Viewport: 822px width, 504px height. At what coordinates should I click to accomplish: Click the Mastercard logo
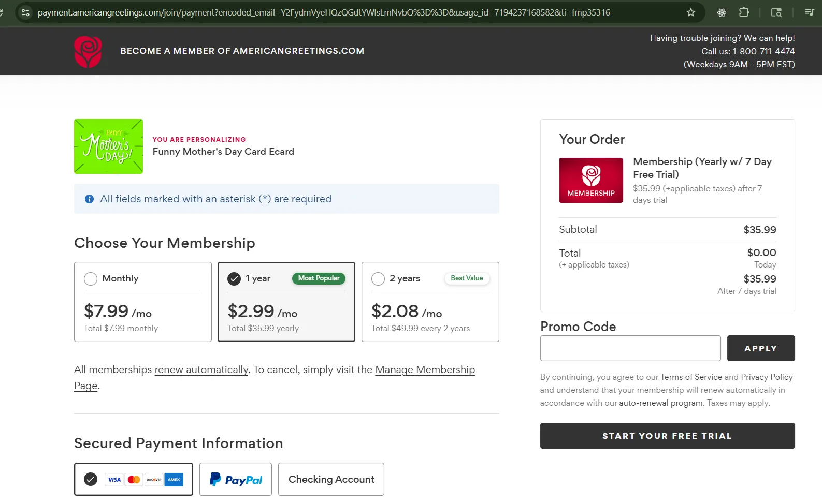(134, 480)
